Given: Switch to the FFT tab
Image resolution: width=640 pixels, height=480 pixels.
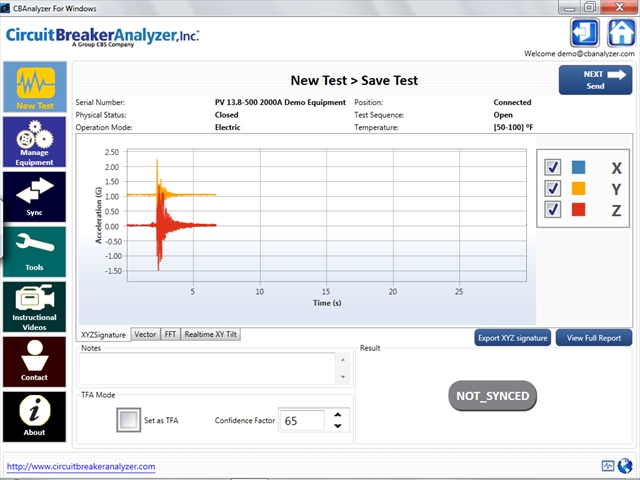Looking at the screenshot, I should coord(170,334).
